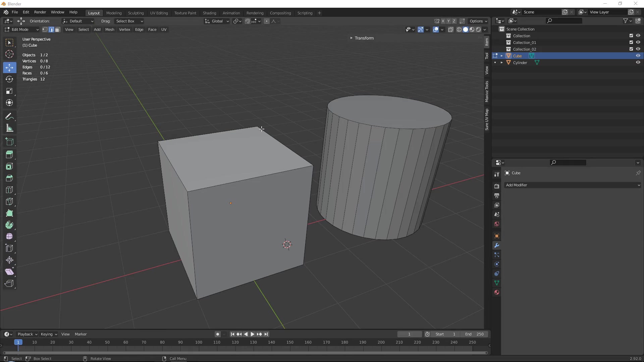Click the Options button in header

pyautogui.click(x=478, y=21)
